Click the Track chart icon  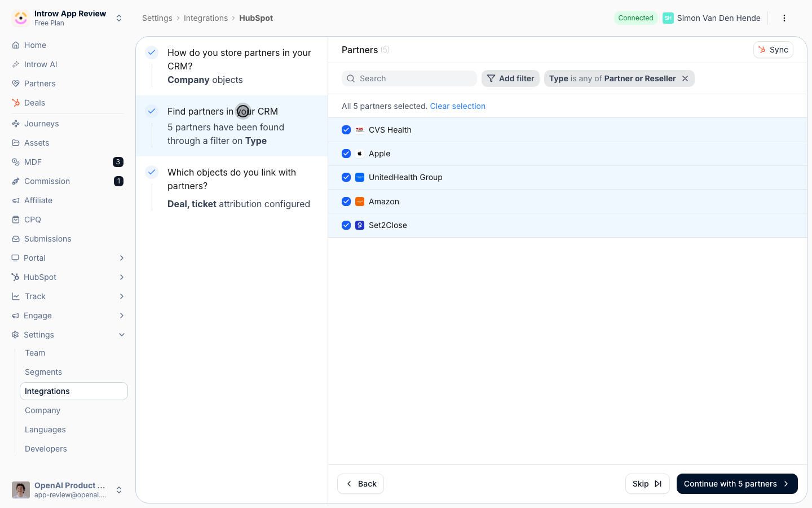click(16, 296)
